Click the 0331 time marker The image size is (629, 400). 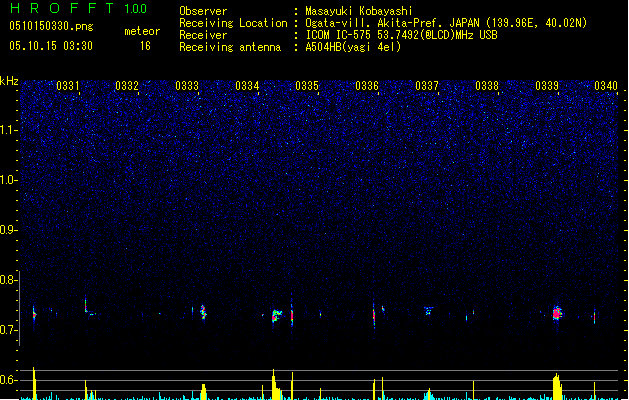pos(67,86)
